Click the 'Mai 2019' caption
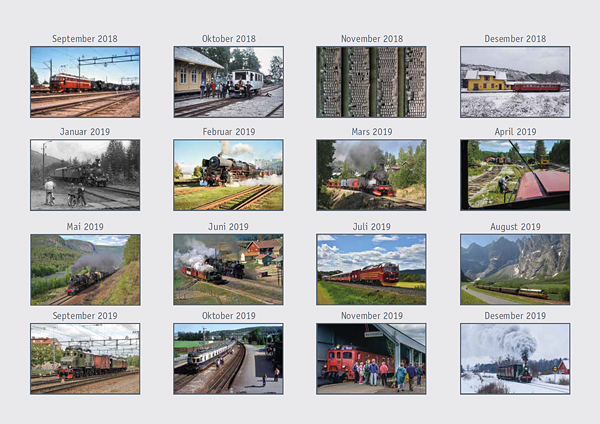 point(85,227)
